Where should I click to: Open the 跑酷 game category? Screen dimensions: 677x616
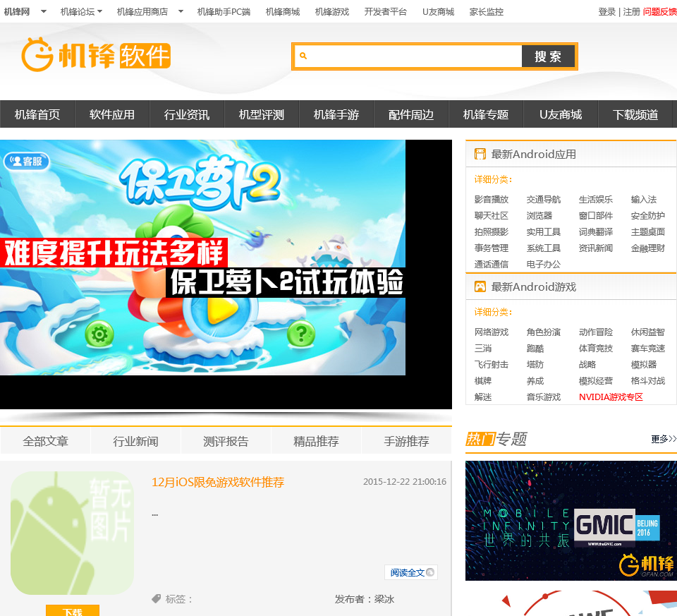[x=535, y=348]
